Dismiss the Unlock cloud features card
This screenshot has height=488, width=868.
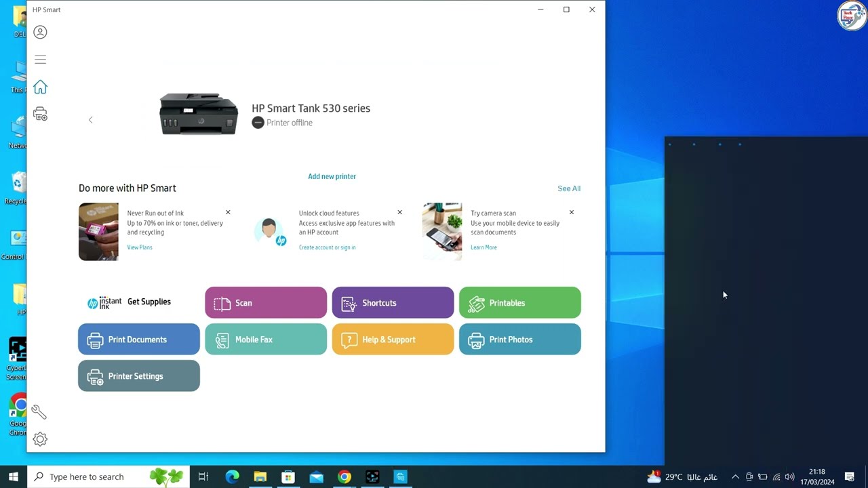click(x=399, y=212)
